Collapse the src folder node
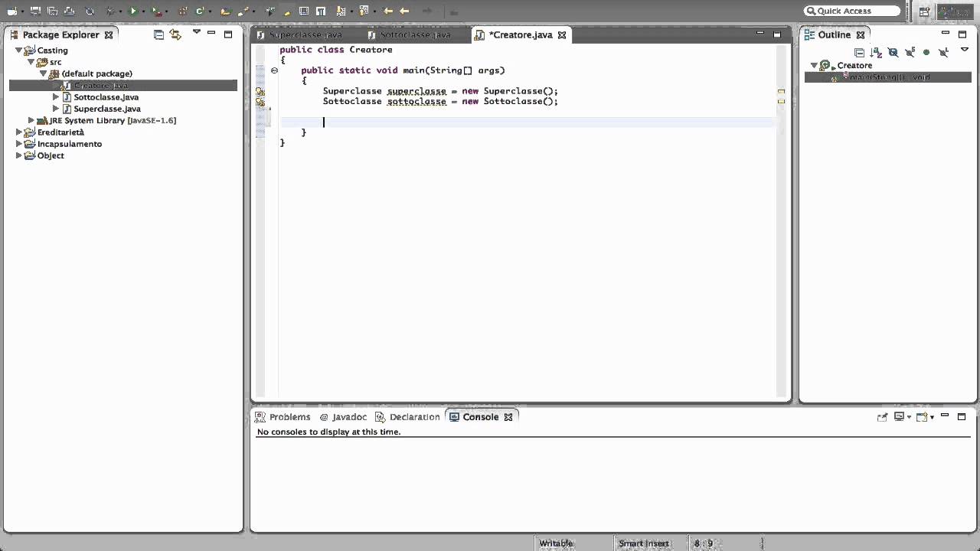Image resolution: width=980 pixels, height=551 pixels. 31,62
